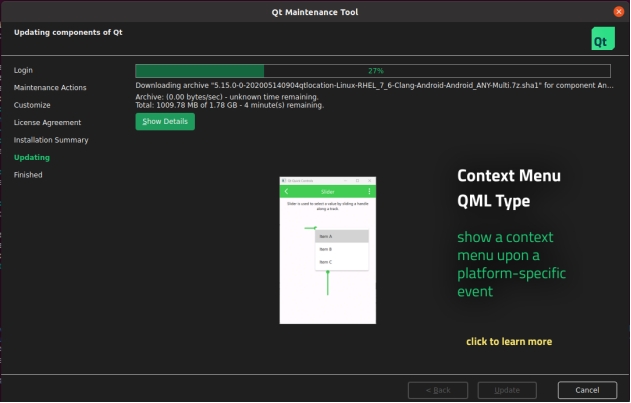
Task: Click the Qt logo icon
Action: point(603,39)
